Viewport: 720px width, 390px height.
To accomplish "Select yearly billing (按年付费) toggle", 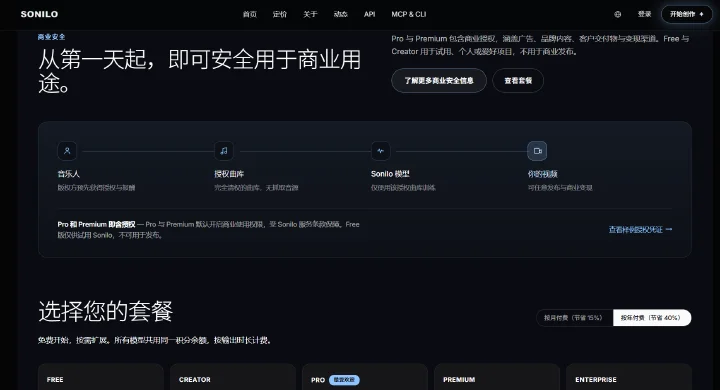I will [652, 317].
